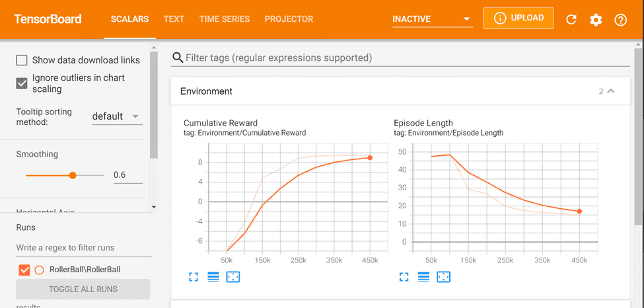
Task: Collapse the Environment section
Action: point(610,91)
